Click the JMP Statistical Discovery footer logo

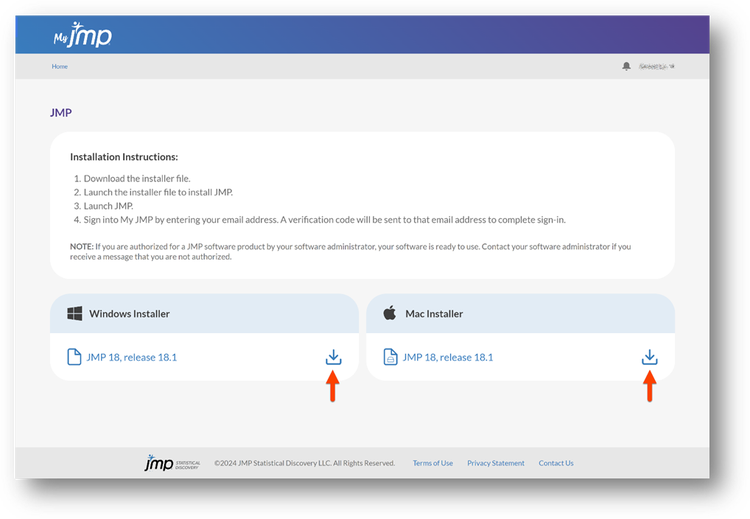[172, 463]
